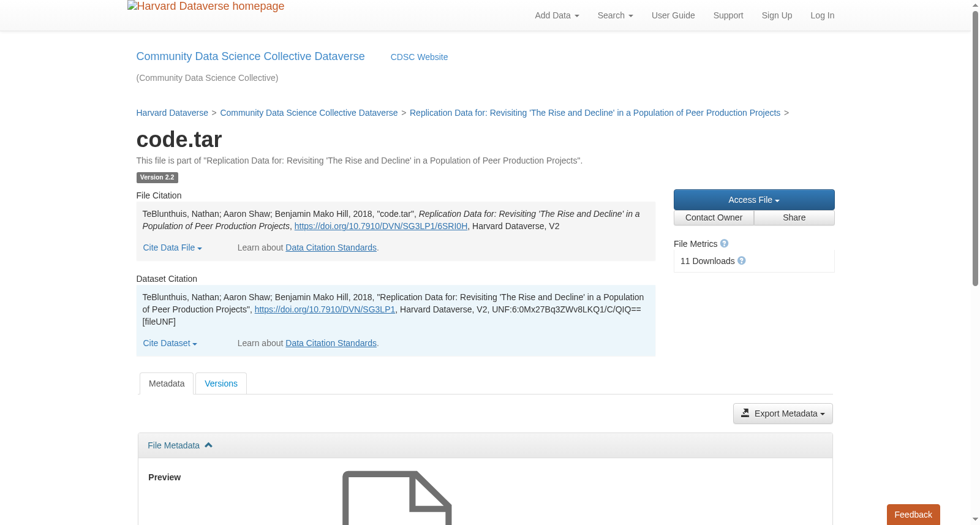
Task: Open Data Citation Standards link under Dataset Citation
Action: (x=331, y=343)
